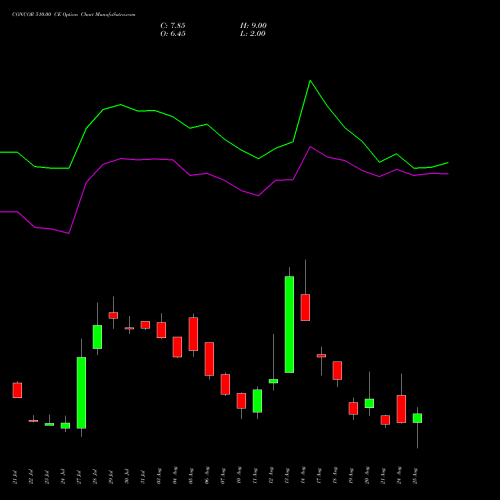Image resolution: width=500 pixels, height=500 pixels.
Task: Click the '27 Jul' date label on axis
Action: coord(79,476)
